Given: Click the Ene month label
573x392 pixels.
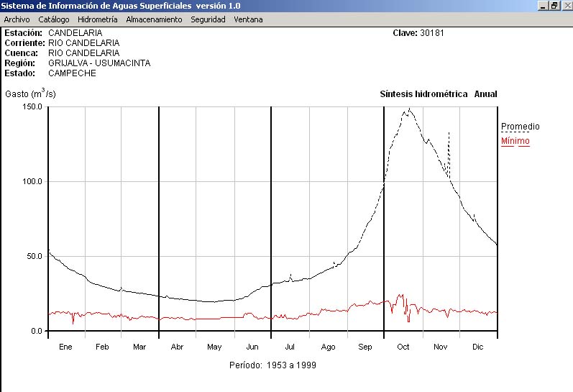Looking at the screenshot, I should coord(65,347).
